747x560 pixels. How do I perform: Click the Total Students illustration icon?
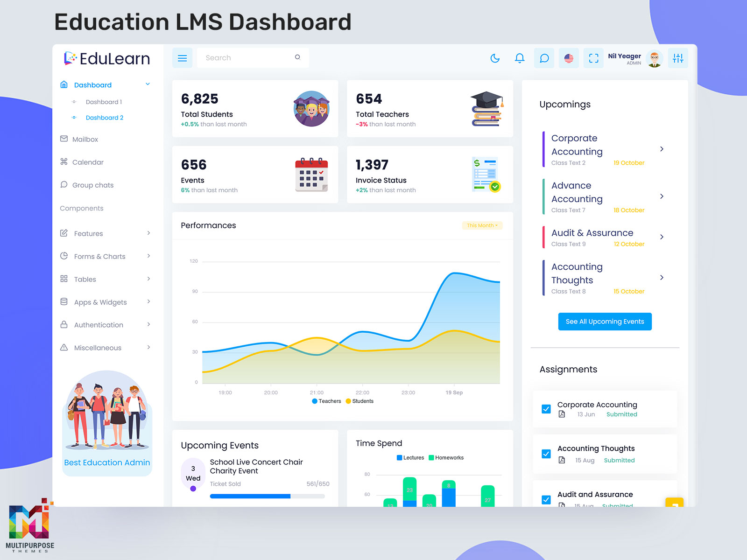click(x=311, y=109)
